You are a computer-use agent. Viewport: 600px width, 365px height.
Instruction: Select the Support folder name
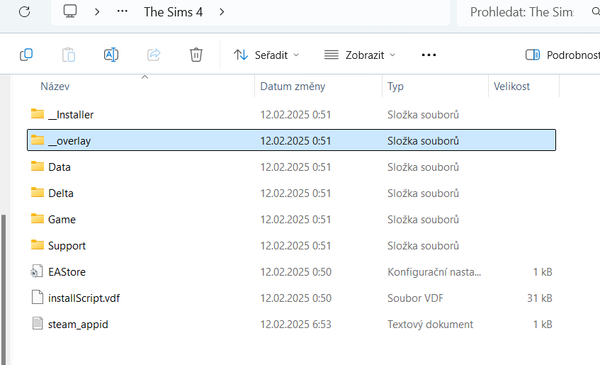click(x=67, y=246)
